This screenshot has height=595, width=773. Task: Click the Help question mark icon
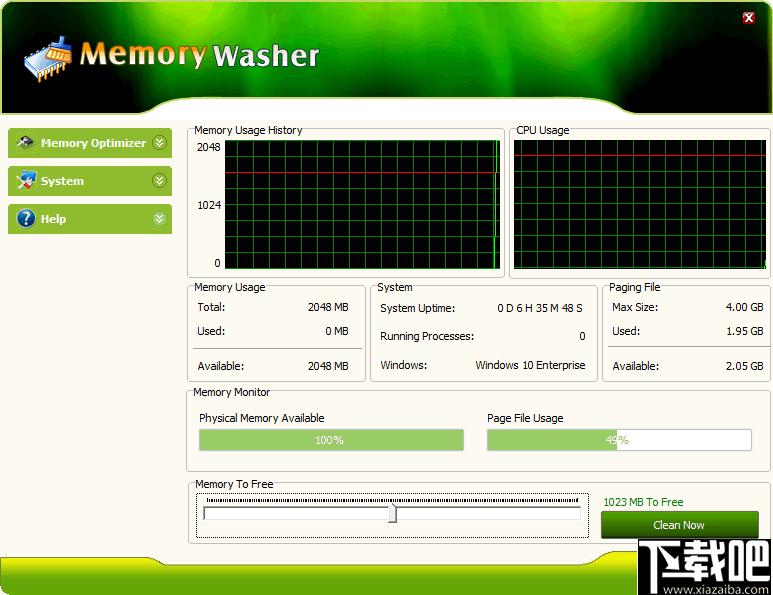(26, 218)
